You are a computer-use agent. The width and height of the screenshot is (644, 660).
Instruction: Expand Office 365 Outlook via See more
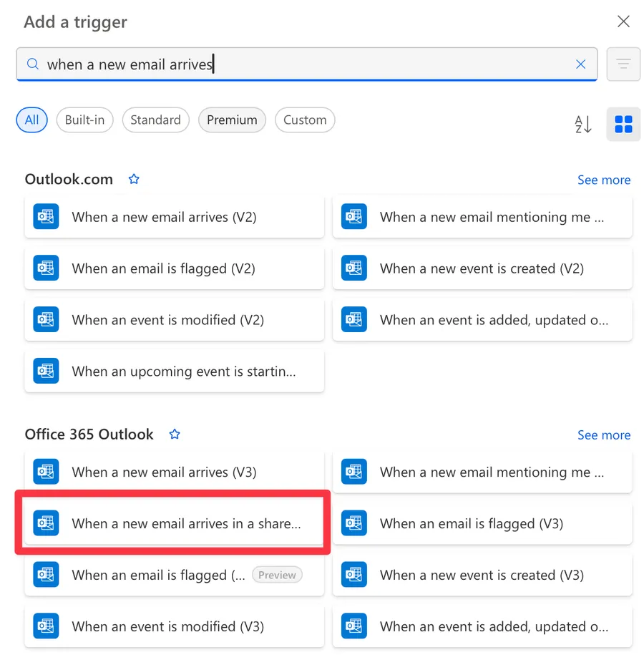click(x=603, y=435)
